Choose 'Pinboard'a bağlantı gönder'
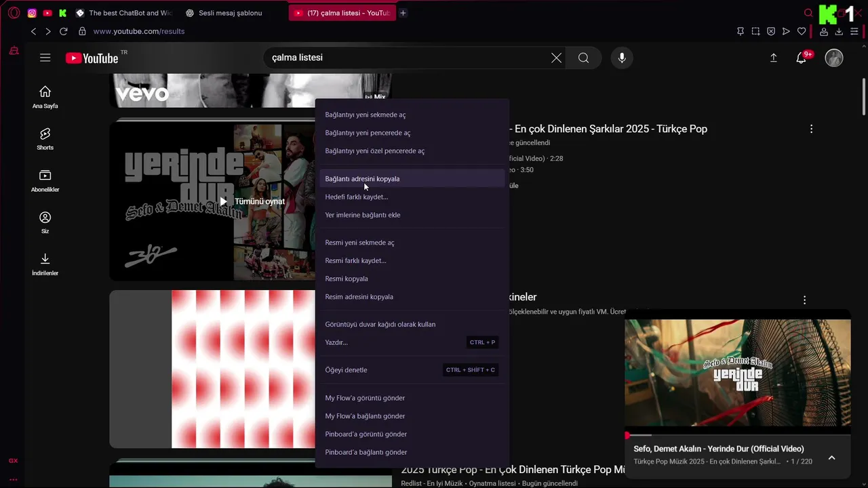Image resolution: width=868 pixels, height=488 pixels. click(412, 452)
